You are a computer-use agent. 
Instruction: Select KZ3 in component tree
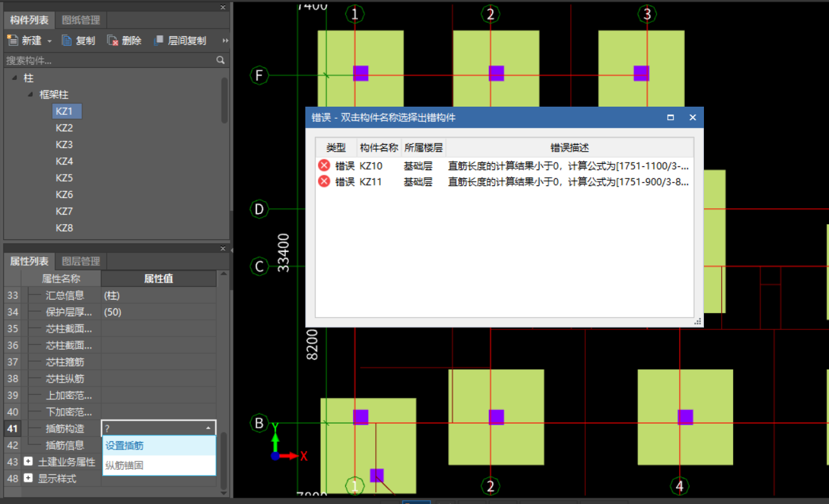click(64, 144)
